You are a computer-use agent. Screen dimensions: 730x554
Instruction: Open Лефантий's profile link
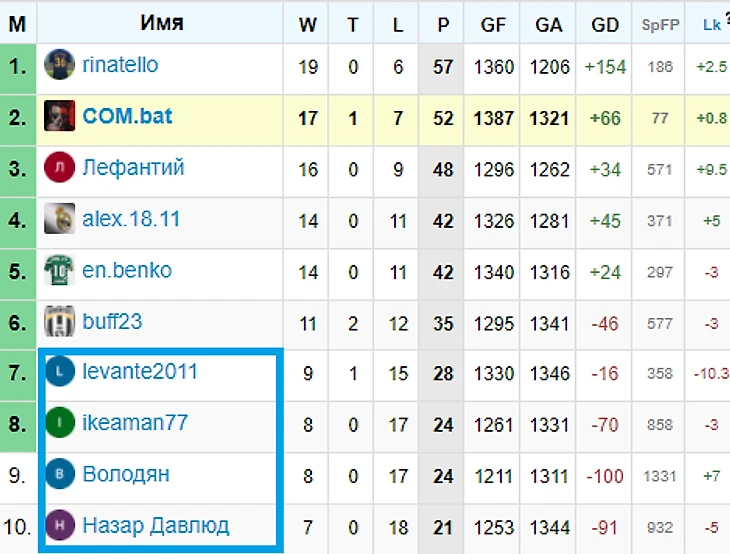coord(133,168)
